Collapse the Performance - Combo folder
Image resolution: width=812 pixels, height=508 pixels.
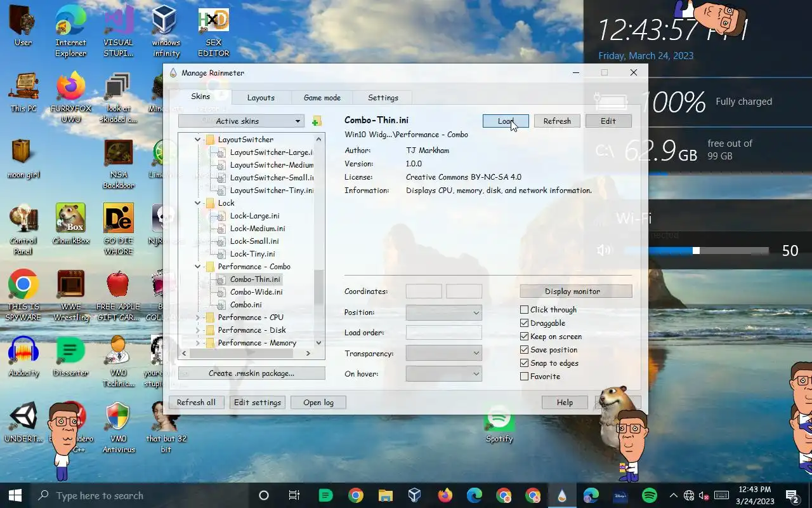point(197,267)
